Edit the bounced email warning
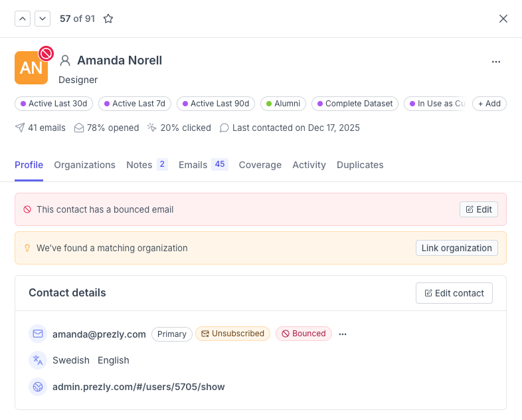The image size is (522, 420). (x=479, y=209)
